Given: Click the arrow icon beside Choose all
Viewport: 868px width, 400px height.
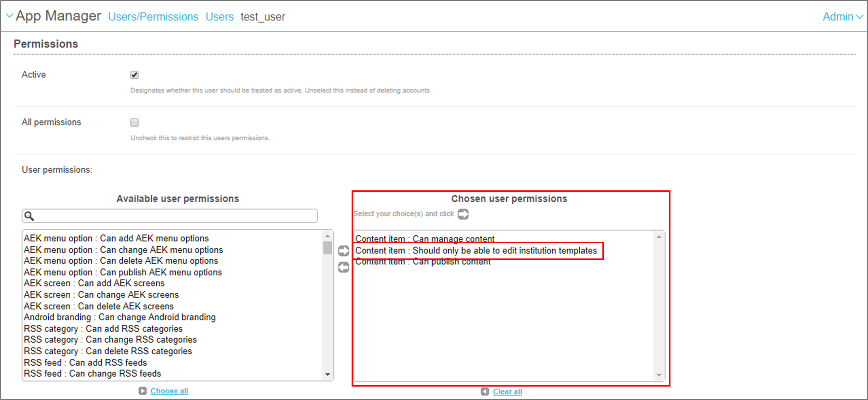Looking at the screenshot, I should (x=142, y=391).
